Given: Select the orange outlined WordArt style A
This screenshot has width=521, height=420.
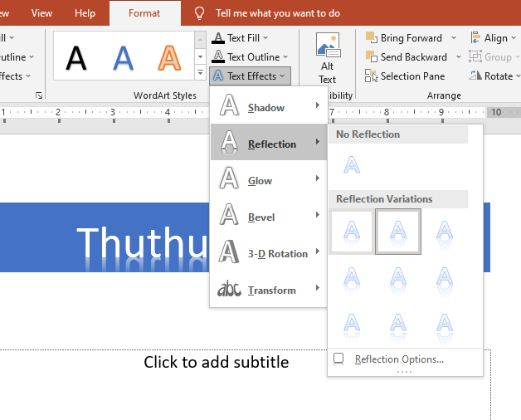Looking at the screenshot, I should [169, 58].
